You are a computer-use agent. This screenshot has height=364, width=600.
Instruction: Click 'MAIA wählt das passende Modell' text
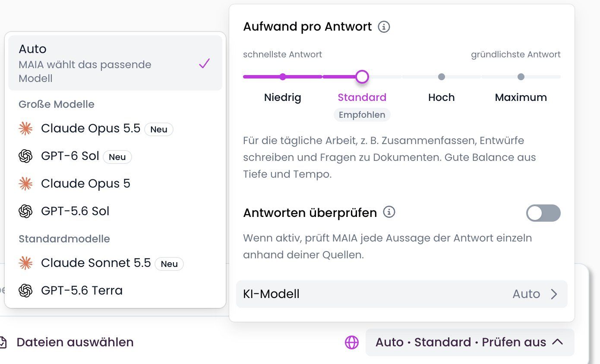click(x=85, y=72)
